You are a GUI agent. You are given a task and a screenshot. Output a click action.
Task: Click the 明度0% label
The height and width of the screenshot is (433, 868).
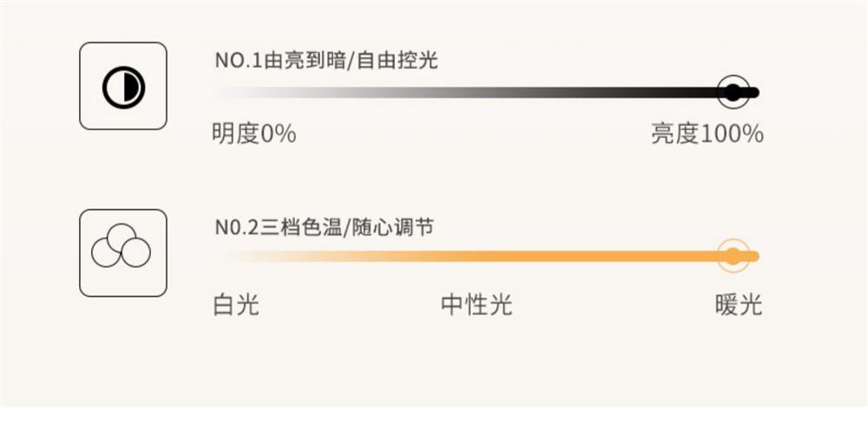[x=254, y=134]
